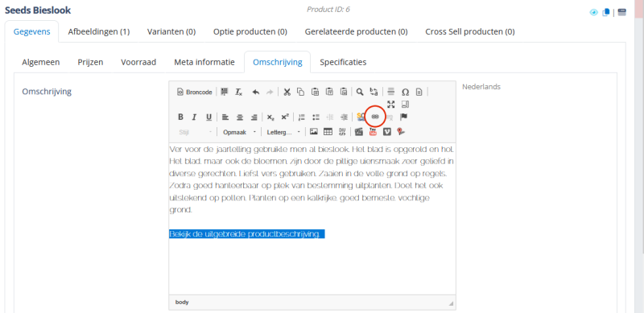Insert an image
Screen dimensions: 644x313
point(314,132)
